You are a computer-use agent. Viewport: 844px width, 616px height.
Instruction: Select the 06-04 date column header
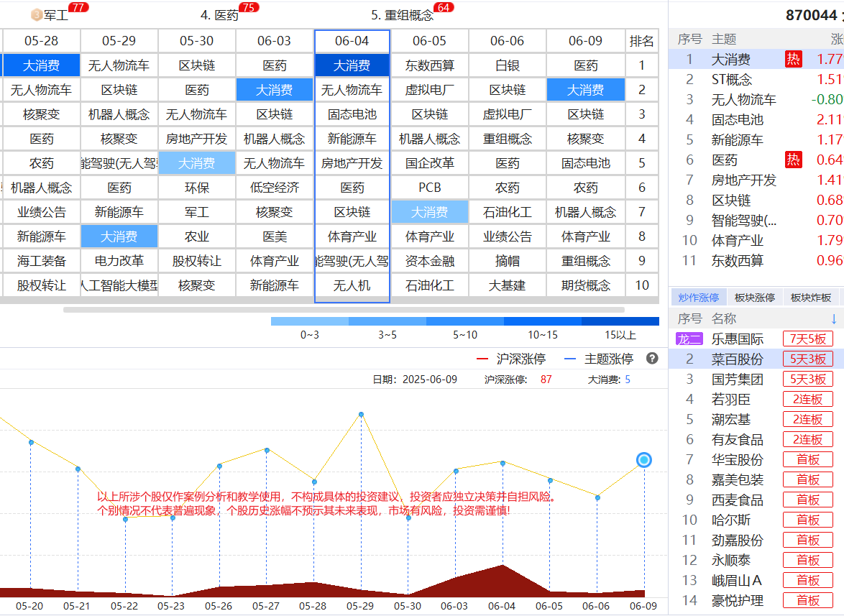pos(352,41)
